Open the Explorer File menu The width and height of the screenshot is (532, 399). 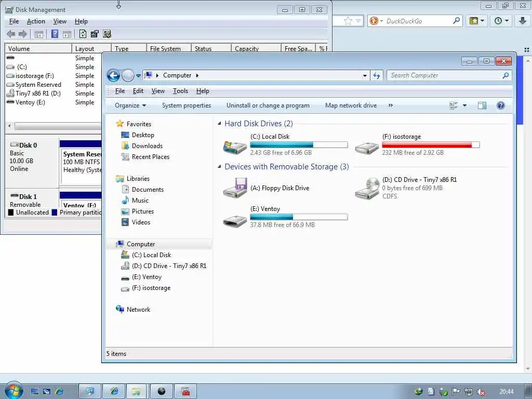click(120, 91)
